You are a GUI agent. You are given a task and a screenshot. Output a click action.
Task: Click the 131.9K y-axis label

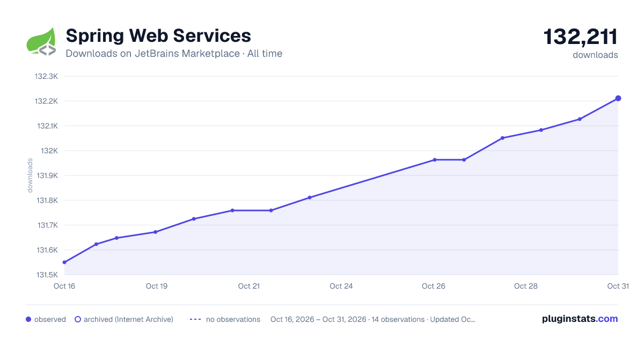pyautogui.click(x=47, y=175)
